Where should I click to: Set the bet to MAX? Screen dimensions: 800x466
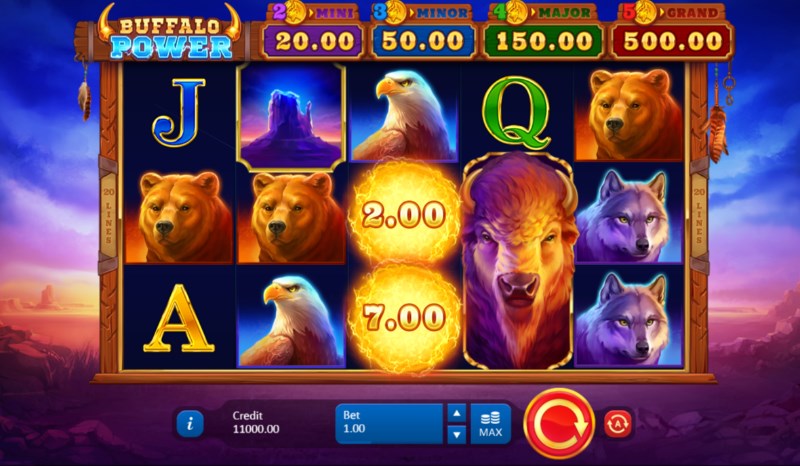(490, 423)
